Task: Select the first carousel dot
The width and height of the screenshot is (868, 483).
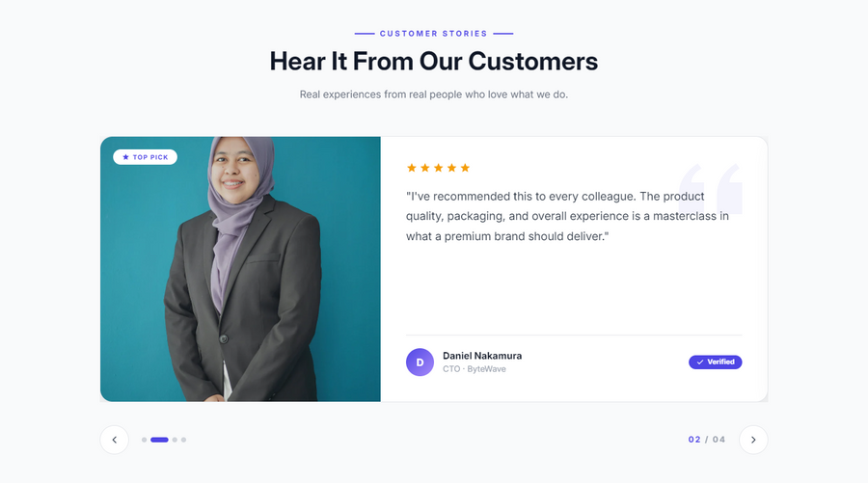Action: point(144,440)
